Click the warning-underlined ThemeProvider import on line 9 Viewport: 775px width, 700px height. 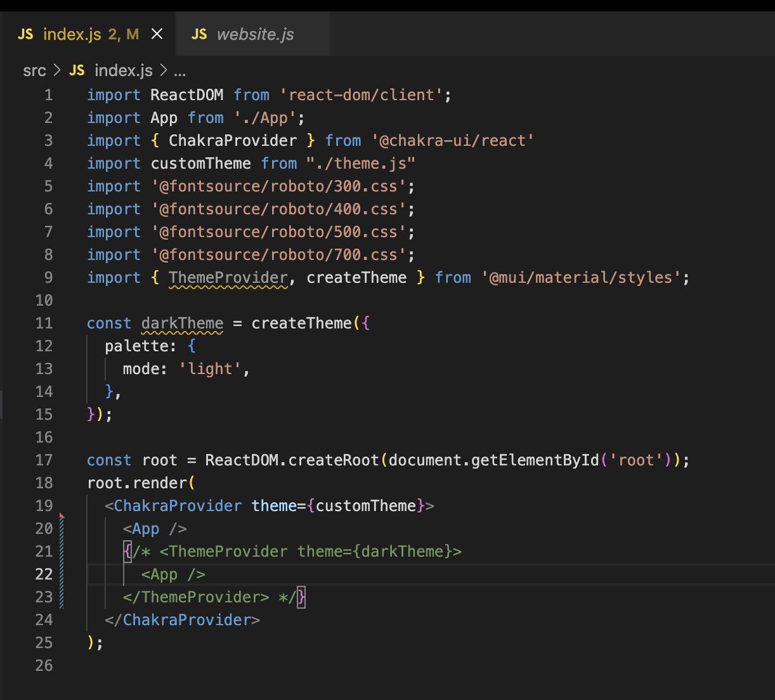228,277
